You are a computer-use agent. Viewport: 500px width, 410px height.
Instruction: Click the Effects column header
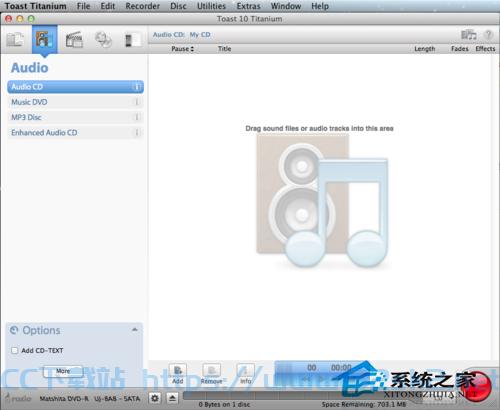click(x=485, y=49)
